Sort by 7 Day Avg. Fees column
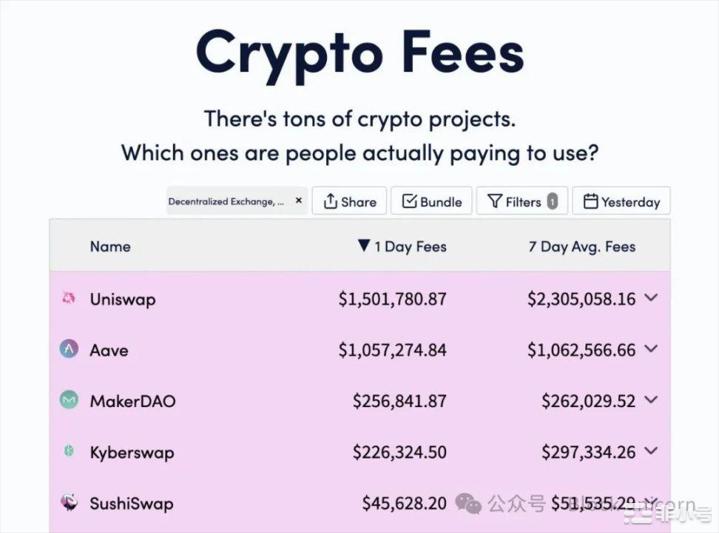Viewport: 719px width, 533px height. click(x=582, y=246)
